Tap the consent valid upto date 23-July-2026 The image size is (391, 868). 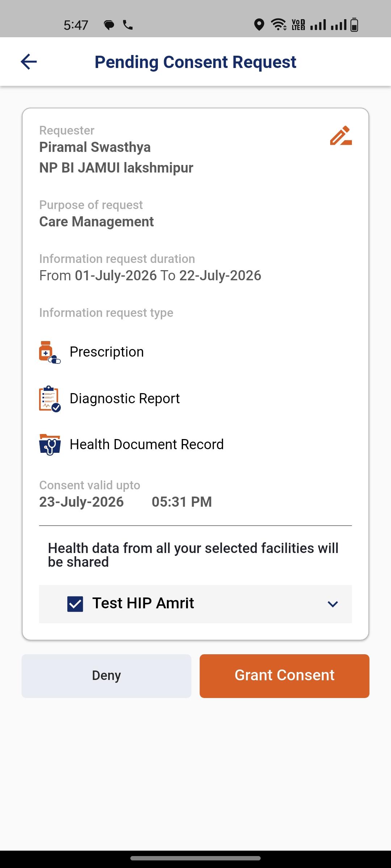tap(81, 502)
